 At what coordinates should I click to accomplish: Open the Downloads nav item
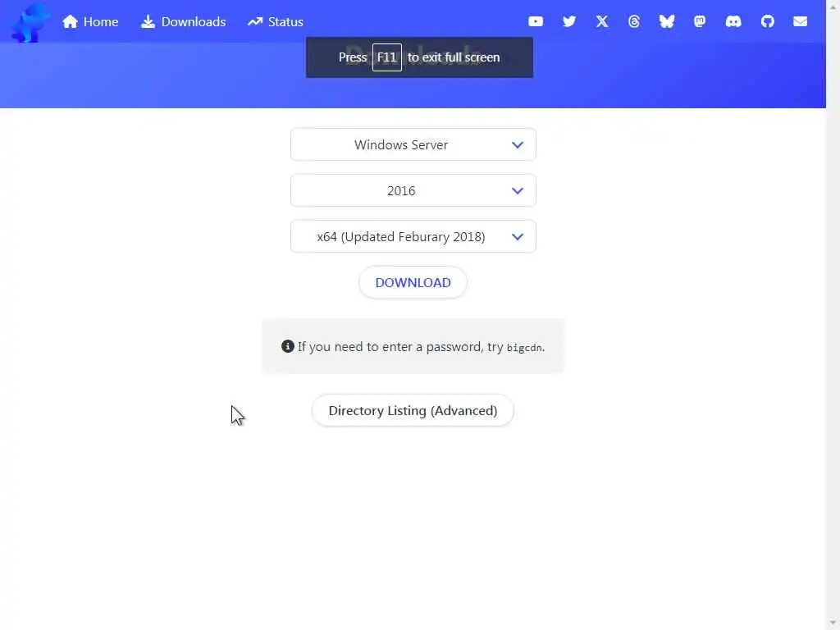coord(183,21)
